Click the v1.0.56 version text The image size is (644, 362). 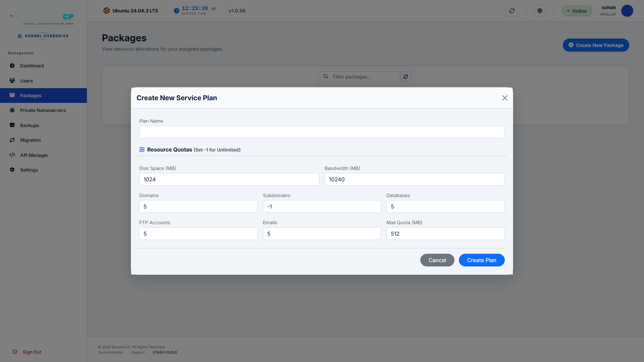(237, 11)
